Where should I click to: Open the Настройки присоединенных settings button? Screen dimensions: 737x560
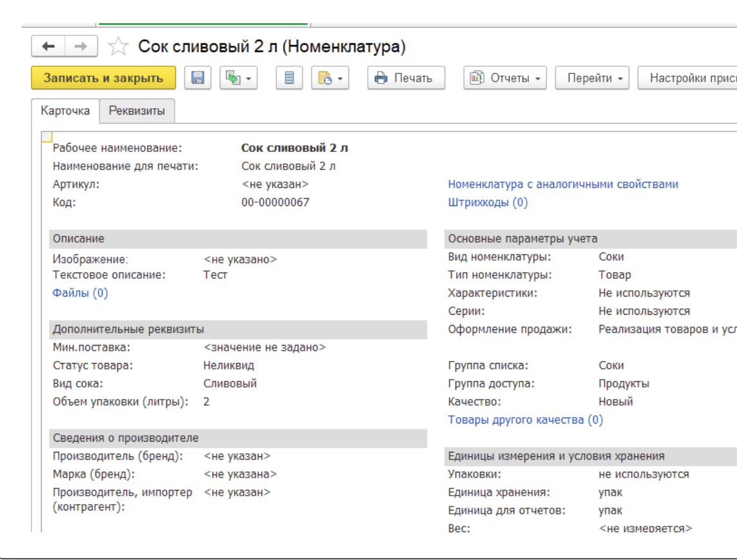click(x=688, y=78)
